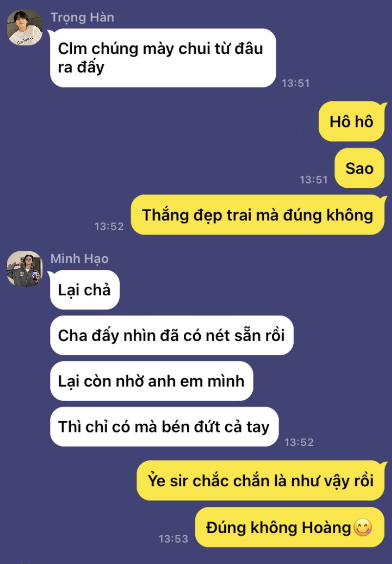Select 'Thì chỉ có mà bén đứt cả tay' message

[x=164, y=427]
